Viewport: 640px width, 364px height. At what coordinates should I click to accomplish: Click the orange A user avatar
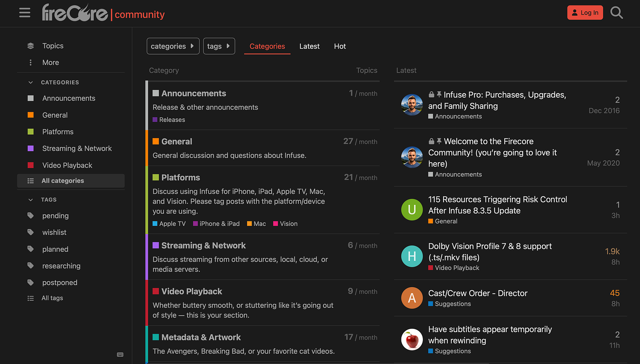(412, 298)
